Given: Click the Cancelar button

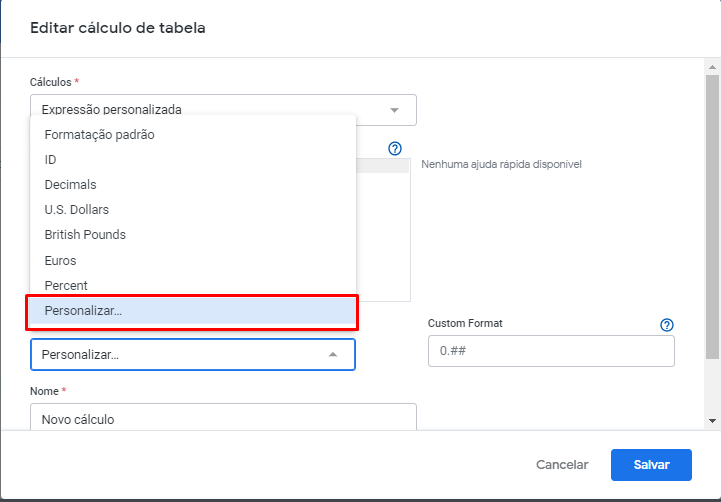Looking at the screenshot, I should pos(562,465).
